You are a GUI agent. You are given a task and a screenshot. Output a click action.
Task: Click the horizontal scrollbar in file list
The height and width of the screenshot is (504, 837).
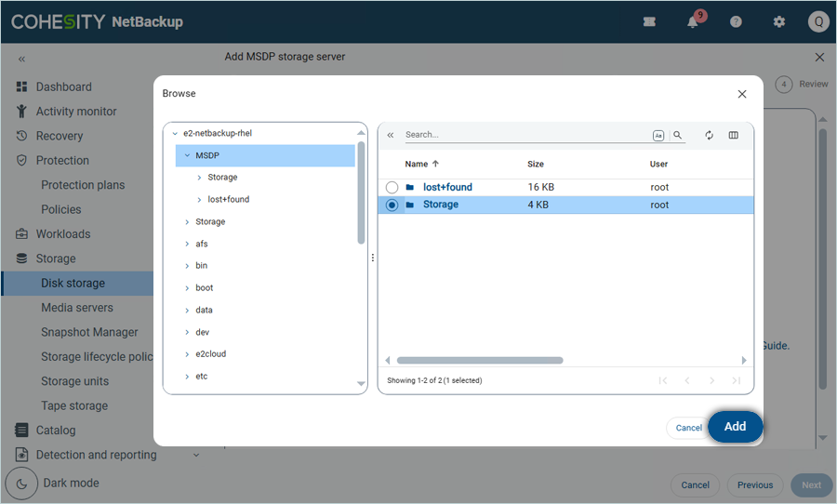point(480,360)
